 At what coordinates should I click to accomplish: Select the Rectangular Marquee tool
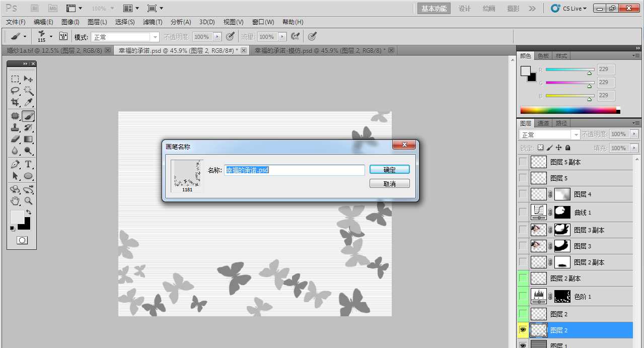[15, 79]
